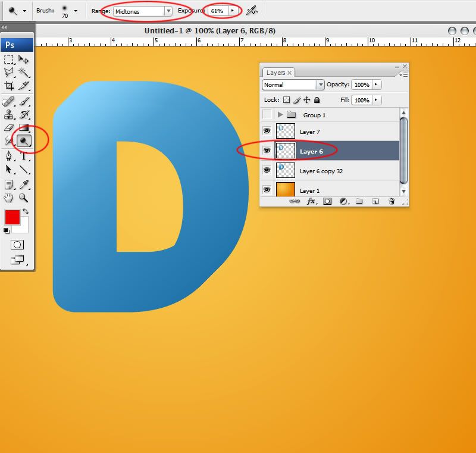Viewport: 476px width, 453px height.
Task: Select the Slice tool
Action: [24, 86]
